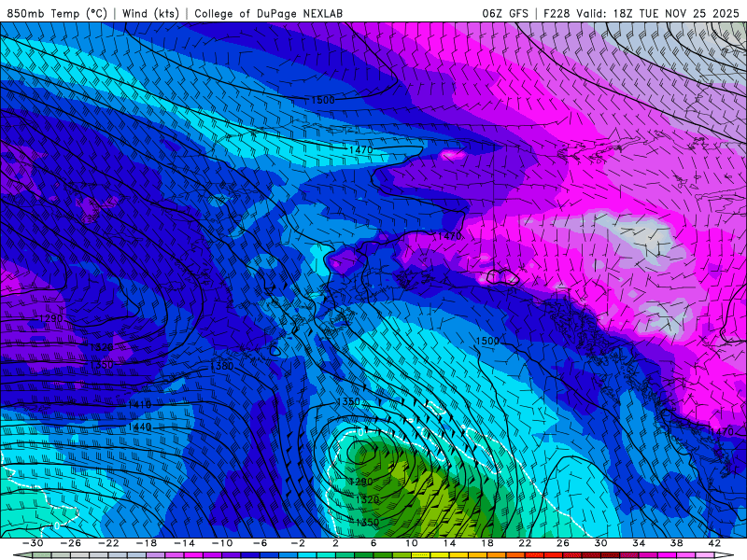Click the -30 tick label on the color bar
This screenshot has width=747, height=560.
[33, 543]
